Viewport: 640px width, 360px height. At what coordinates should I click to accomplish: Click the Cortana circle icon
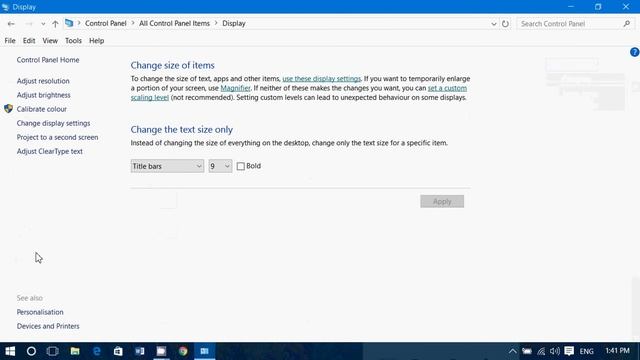(x=31, y=351)
